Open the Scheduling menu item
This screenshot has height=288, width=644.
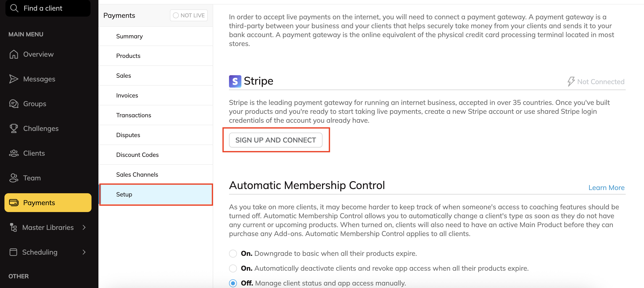pos(40,252)
